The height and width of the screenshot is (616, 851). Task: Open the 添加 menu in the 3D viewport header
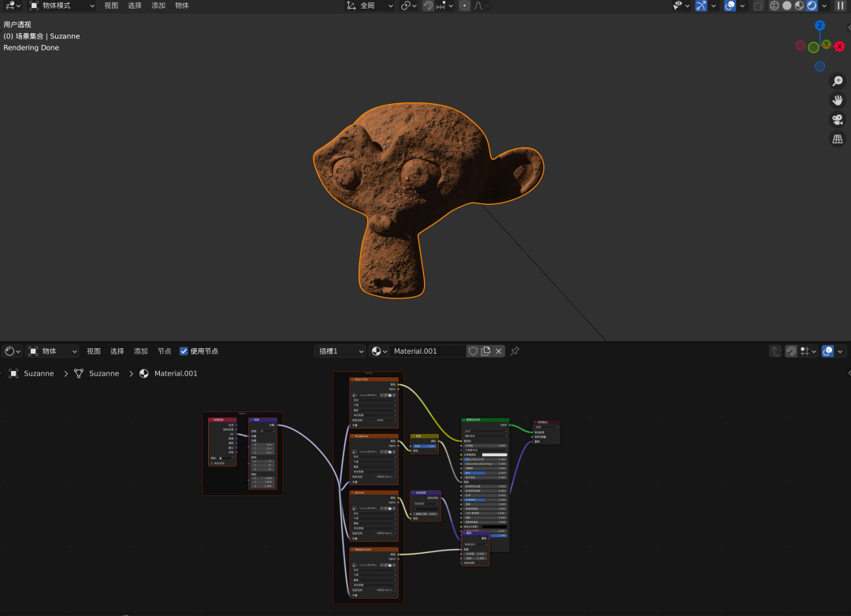click(158, 6)
